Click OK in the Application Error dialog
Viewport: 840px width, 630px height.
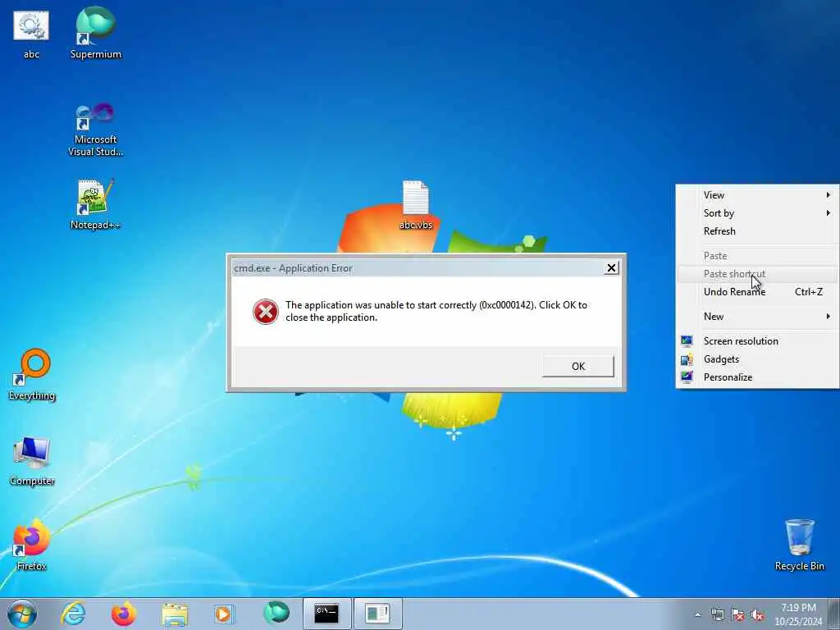coord(578,367)
